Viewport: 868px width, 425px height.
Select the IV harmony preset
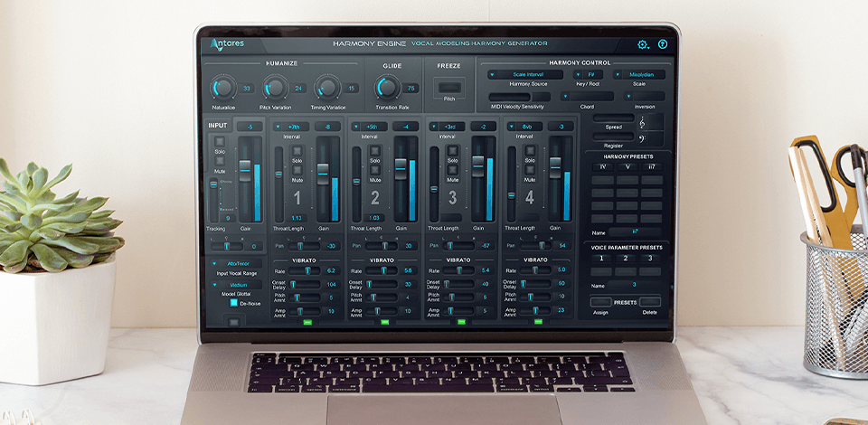602,166
